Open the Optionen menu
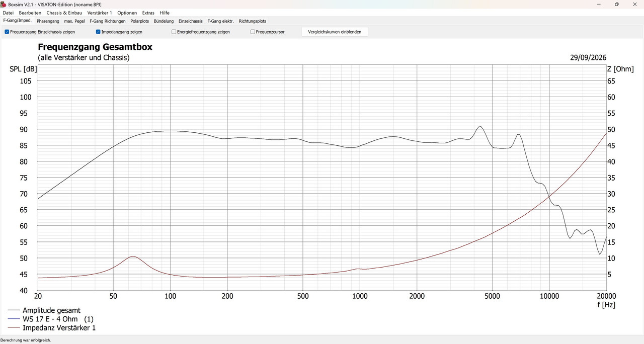This screenshot has width=644, height=344. [x=127, y=13]
